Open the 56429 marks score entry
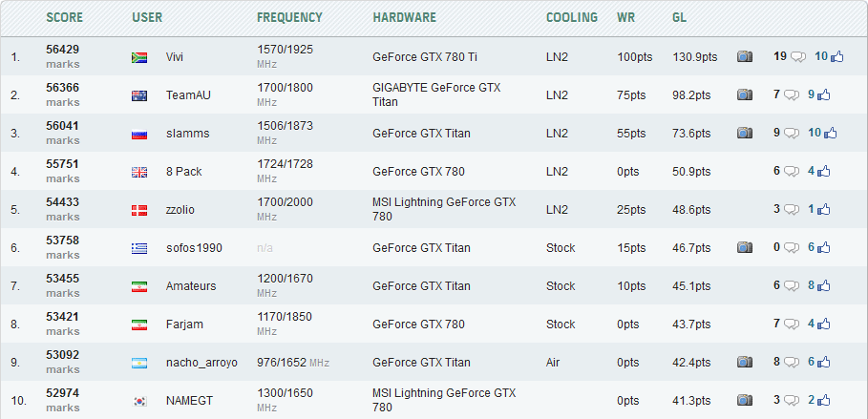This screenshot has height=419, width=868. [x=63, y=56]
